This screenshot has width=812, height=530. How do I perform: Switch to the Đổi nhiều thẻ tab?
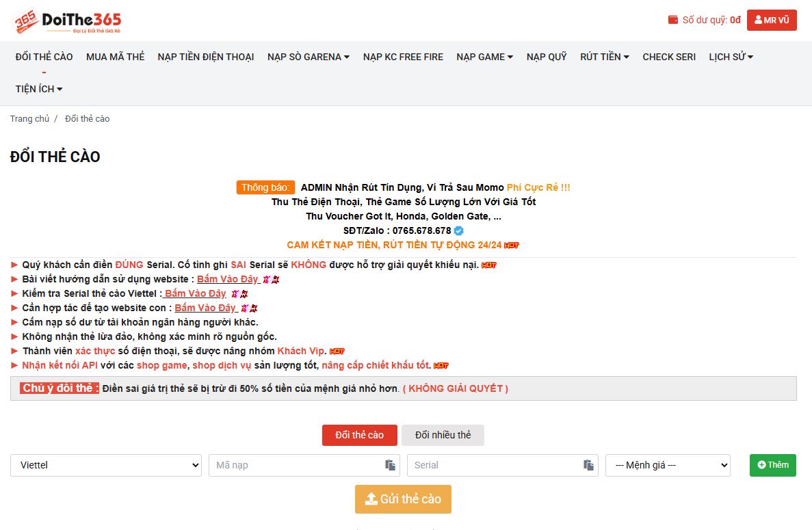tap(443, 435)
